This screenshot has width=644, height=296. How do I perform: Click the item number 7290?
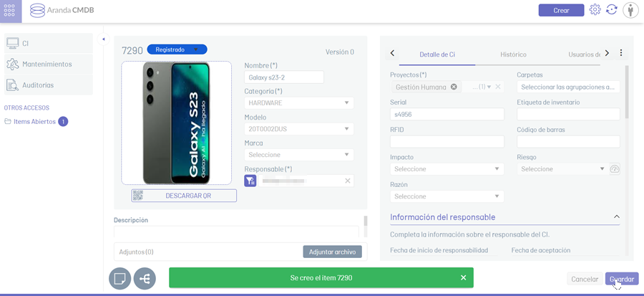pos(132,51)
